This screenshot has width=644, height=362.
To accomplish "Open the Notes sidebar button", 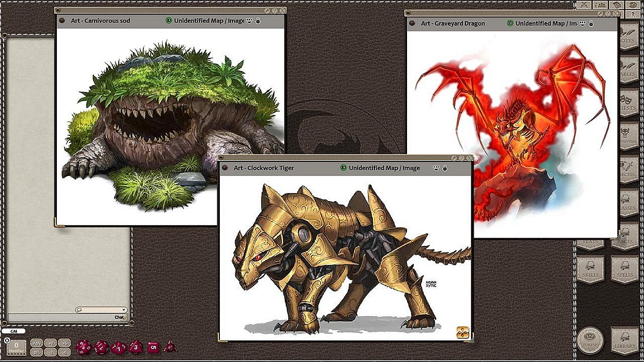I will pos(628,38).
